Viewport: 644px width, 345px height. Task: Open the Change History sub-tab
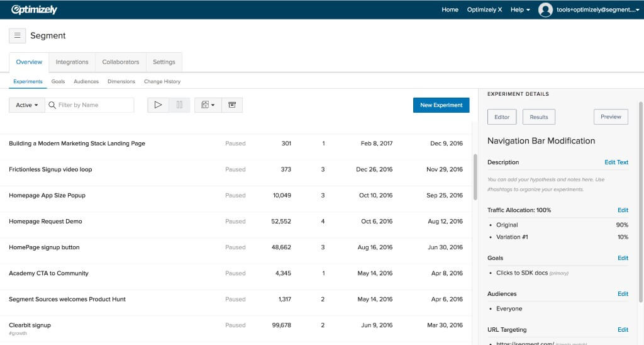(x=162, y=81)
